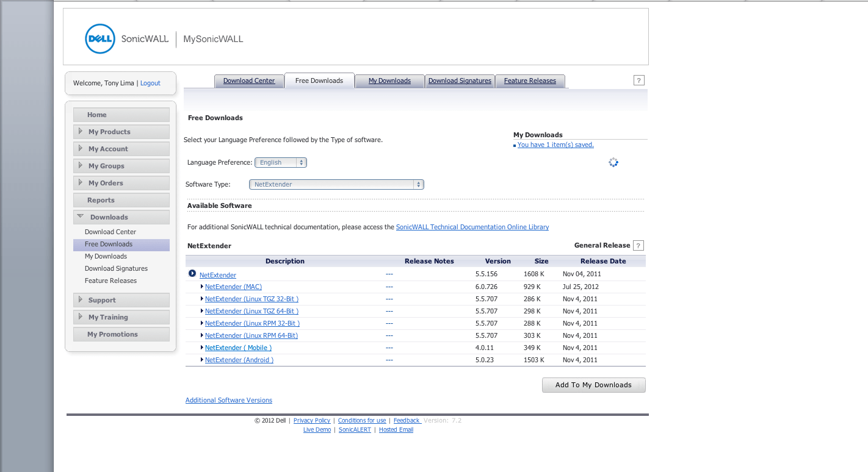Switch to Download Center tab
The image size is (868, 472).
[x=249, y=80]
